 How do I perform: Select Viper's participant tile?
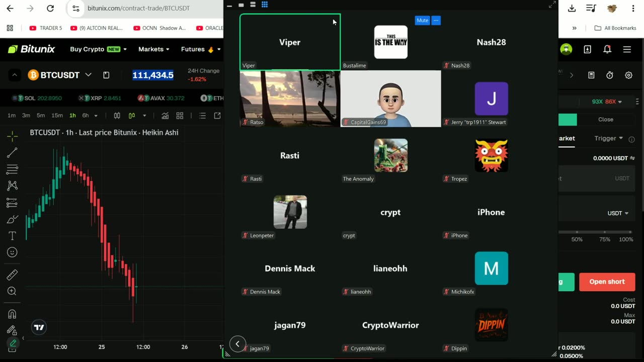[x=290, y=42]
